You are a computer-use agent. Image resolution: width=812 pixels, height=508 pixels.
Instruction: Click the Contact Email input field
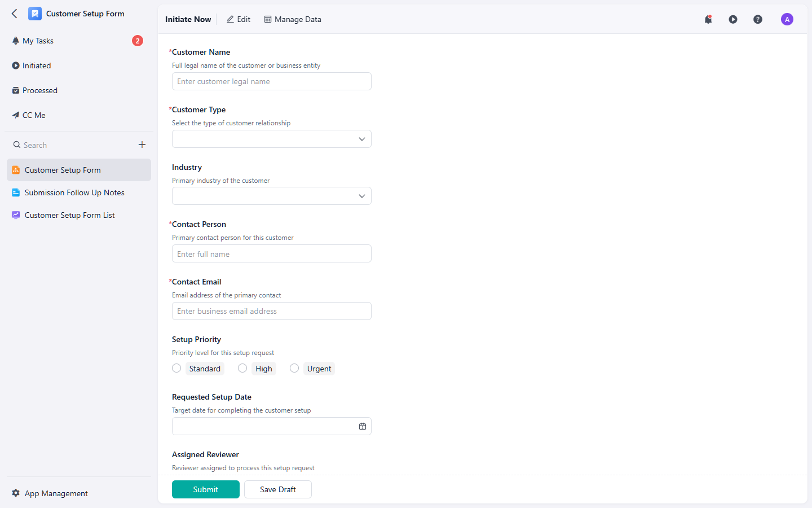pyautogui.click(x=272, y=311)
